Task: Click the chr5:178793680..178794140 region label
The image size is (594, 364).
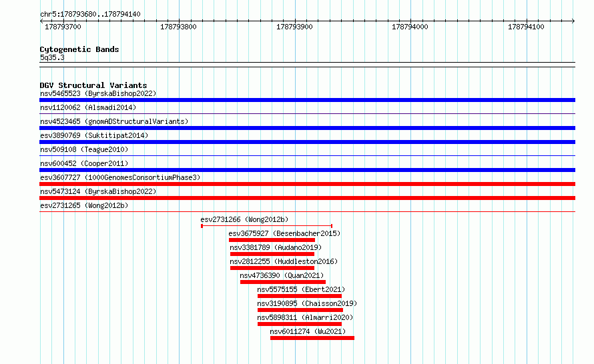Action: (x=90, y=14)
